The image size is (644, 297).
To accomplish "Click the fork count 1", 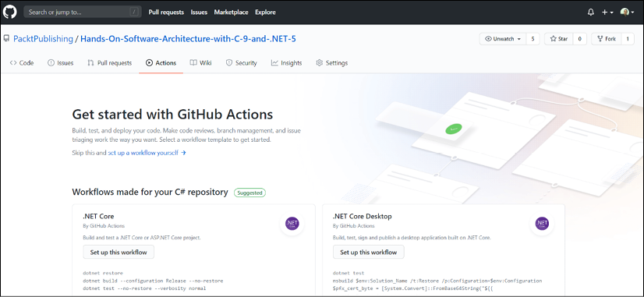I will 628,39.
